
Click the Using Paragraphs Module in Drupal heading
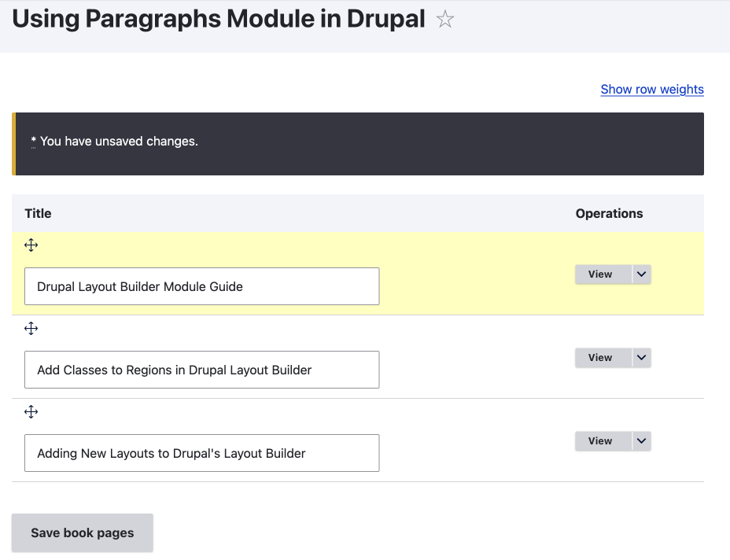(219, 19)
